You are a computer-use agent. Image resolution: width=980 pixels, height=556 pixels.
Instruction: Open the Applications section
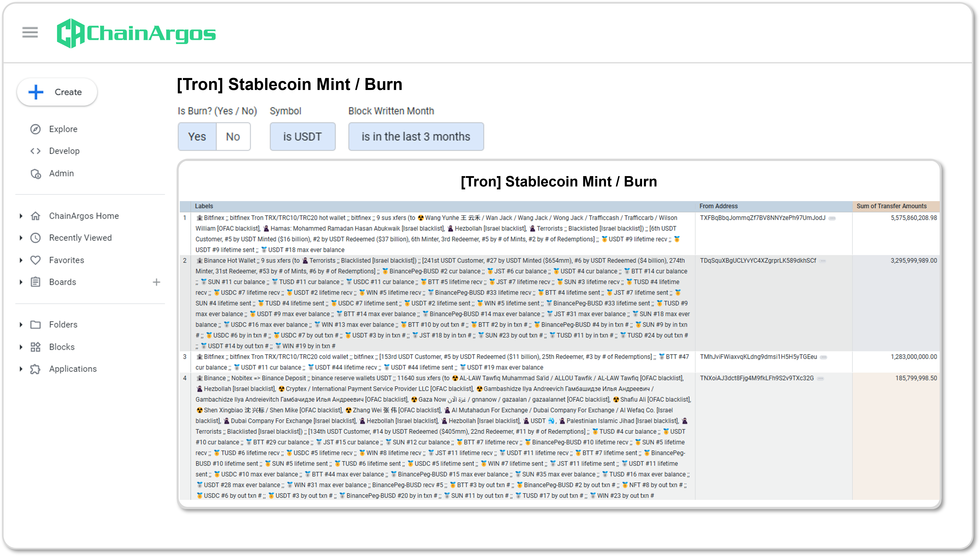[73, 369]
